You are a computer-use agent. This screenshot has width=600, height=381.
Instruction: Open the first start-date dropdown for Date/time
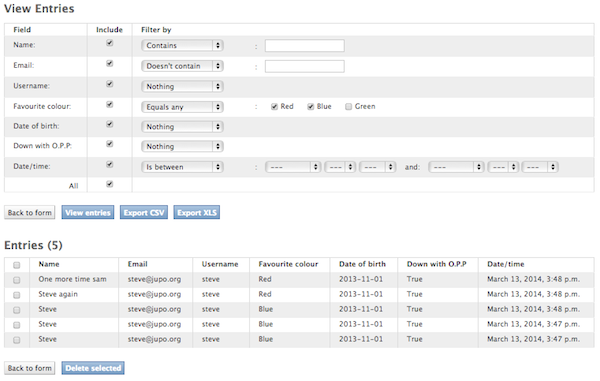(293, 167)
